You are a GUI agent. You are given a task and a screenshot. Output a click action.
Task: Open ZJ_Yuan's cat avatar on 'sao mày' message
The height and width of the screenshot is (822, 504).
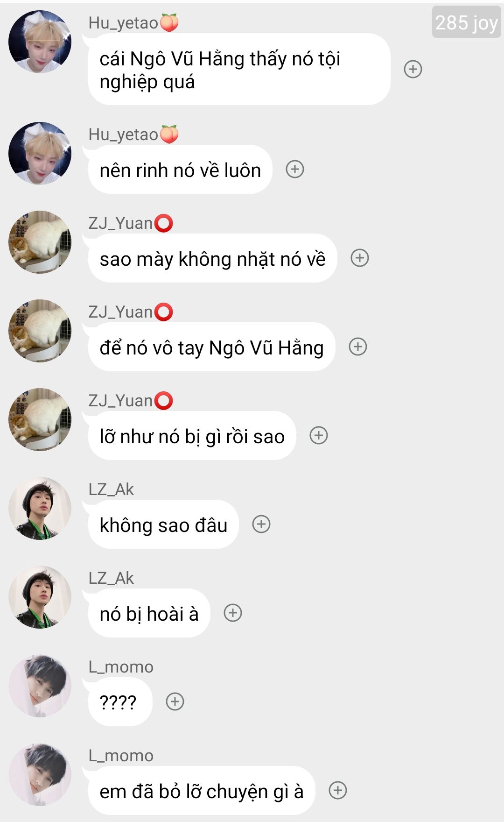click(40, 242)
